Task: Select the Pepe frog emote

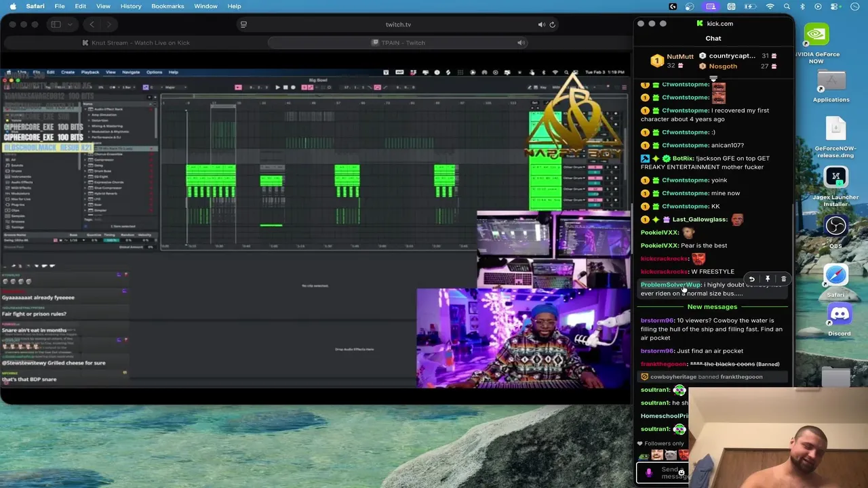Action: tap(644, 455)
